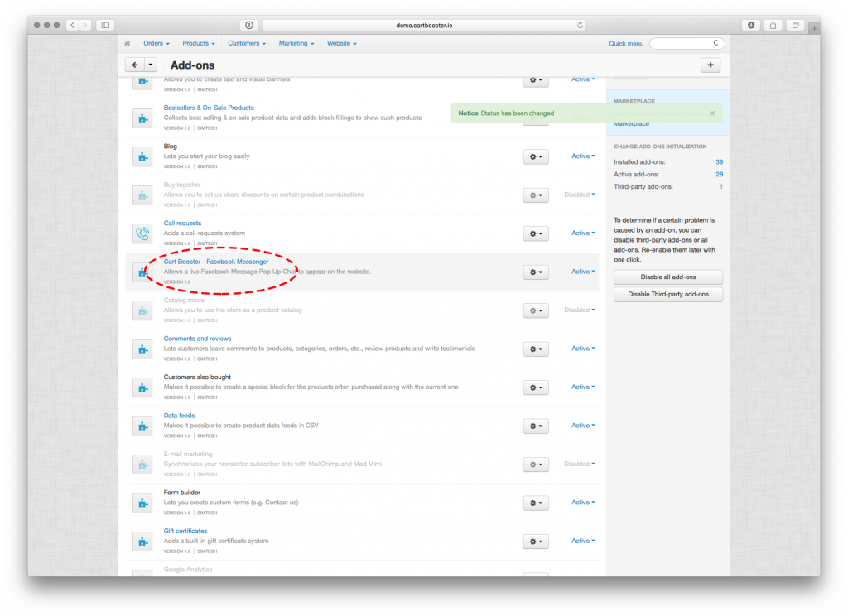Open gear menu for Call requests
This screenshot has width=848, height=616.
click(536, 233)
